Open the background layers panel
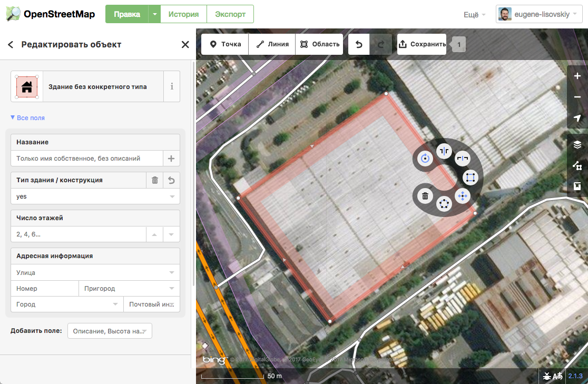Viewport: 588px width, 384px height. point(577,145)
